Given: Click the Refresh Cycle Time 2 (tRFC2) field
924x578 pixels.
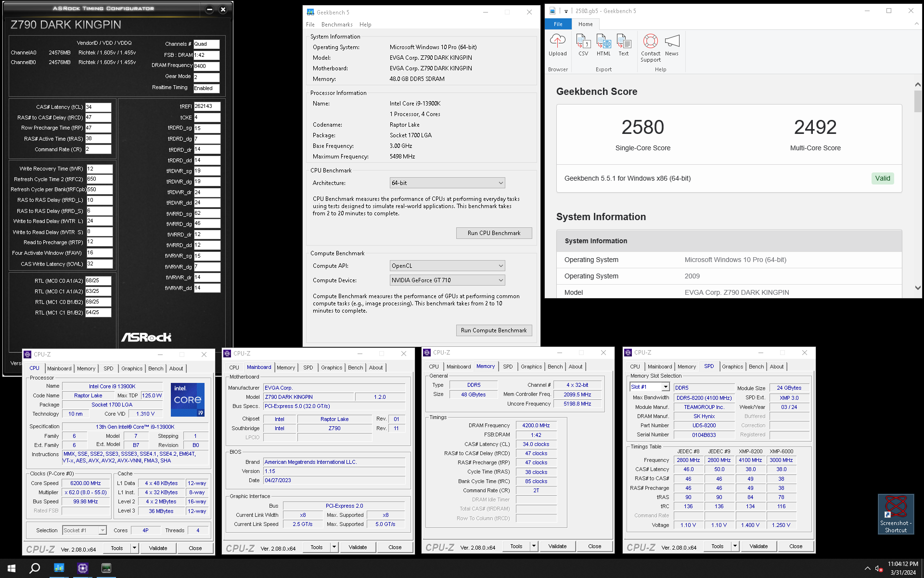Looking at the screenshot, I should click(x=99, y=179).
